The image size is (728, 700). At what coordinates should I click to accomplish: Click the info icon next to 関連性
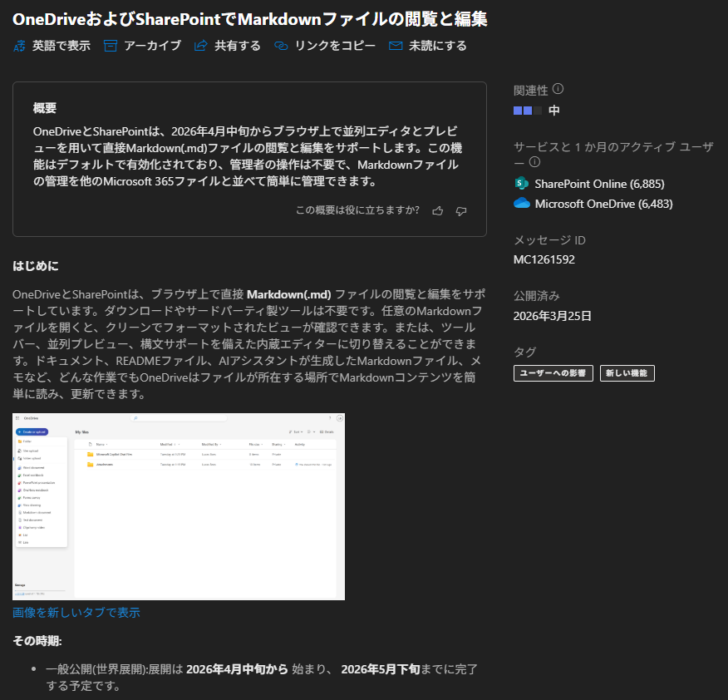pos(558,89)
